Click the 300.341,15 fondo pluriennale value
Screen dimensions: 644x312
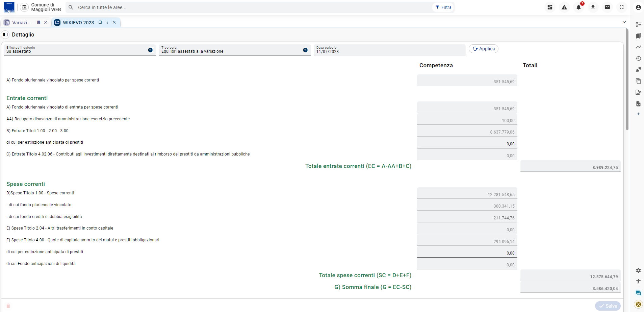click(467, 205)
